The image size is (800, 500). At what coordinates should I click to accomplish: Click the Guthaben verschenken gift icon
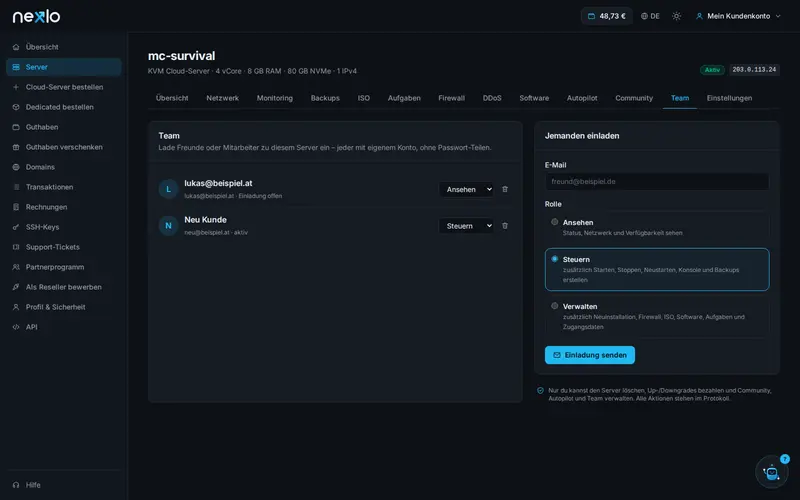point(16,147)
